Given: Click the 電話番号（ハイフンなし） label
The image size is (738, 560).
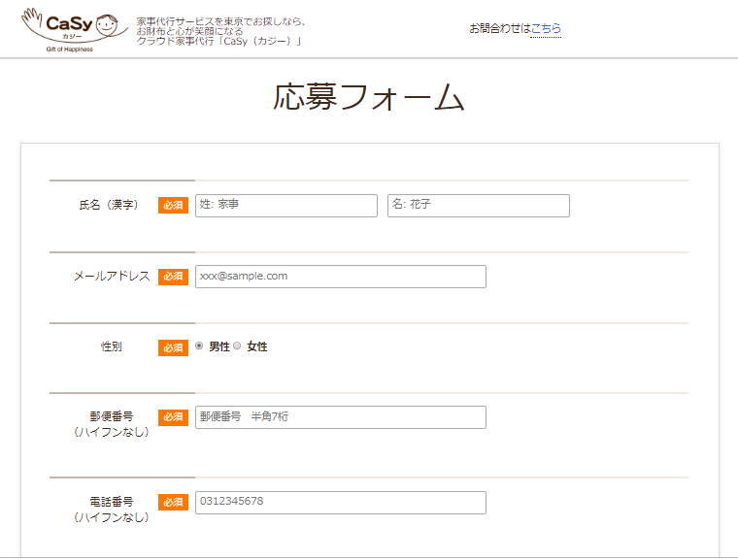Looking at the screenshot, I should pyautogui.click(x=112, y=510).
